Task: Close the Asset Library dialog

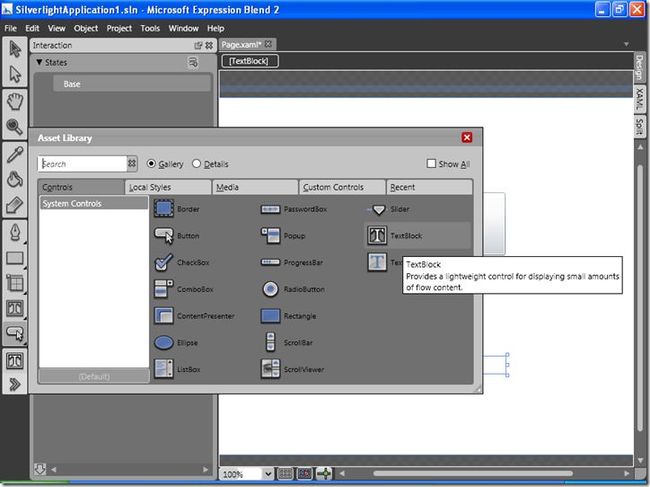Action: pyautogui.click(x=467, y=137)
